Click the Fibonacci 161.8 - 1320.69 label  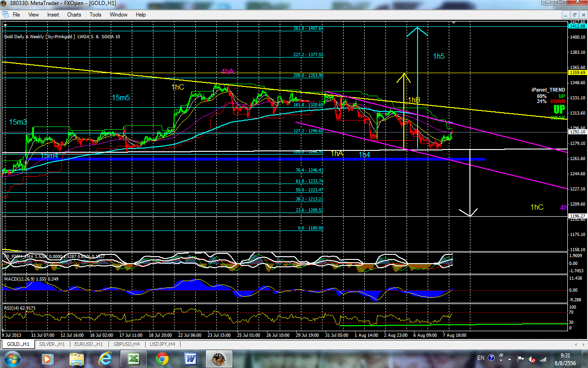(308, 105)
